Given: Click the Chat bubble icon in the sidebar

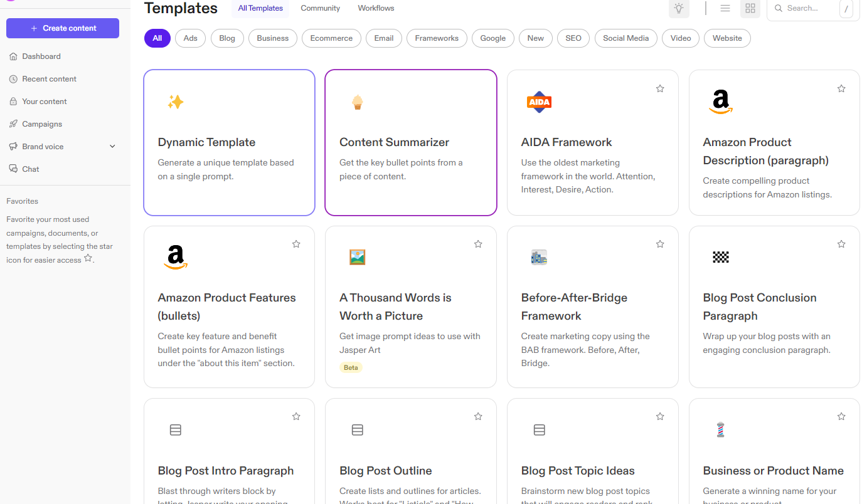Looking at the screenshot, I should point(13,169).
